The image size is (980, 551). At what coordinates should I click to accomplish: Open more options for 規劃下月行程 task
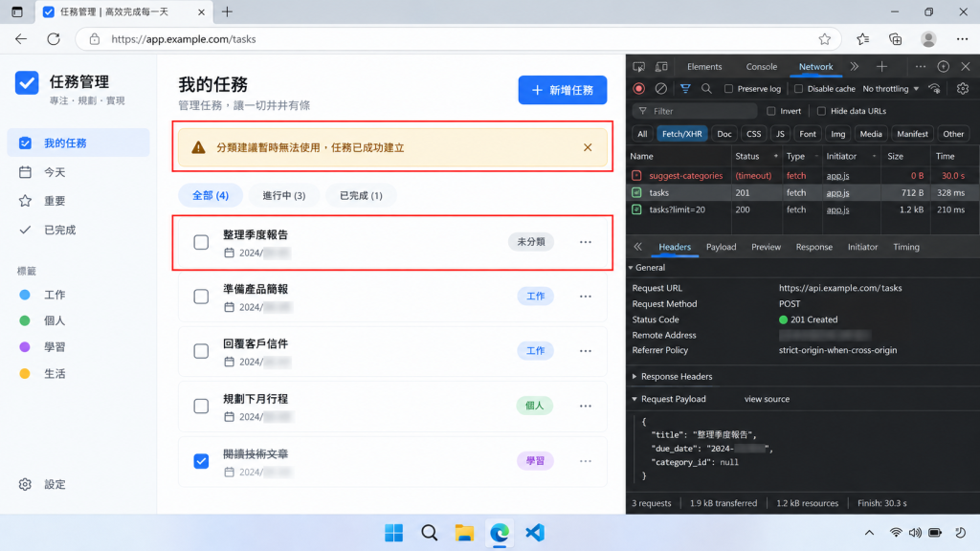click(585, 406)
